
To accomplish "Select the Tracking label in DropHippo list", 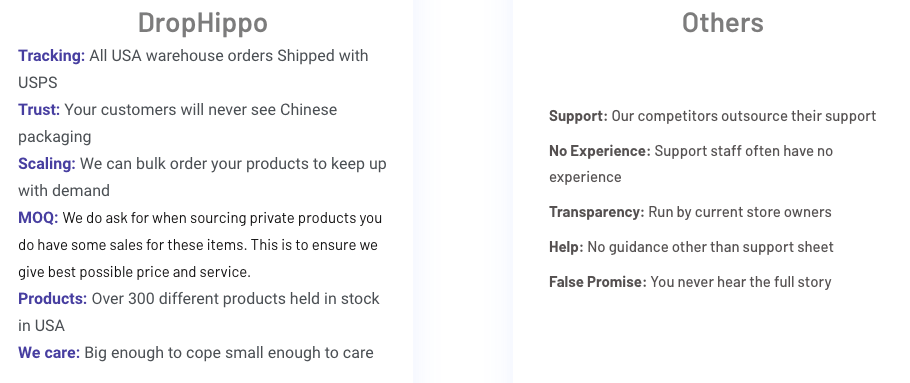I will pyautogui.click(x=52, y=56).
